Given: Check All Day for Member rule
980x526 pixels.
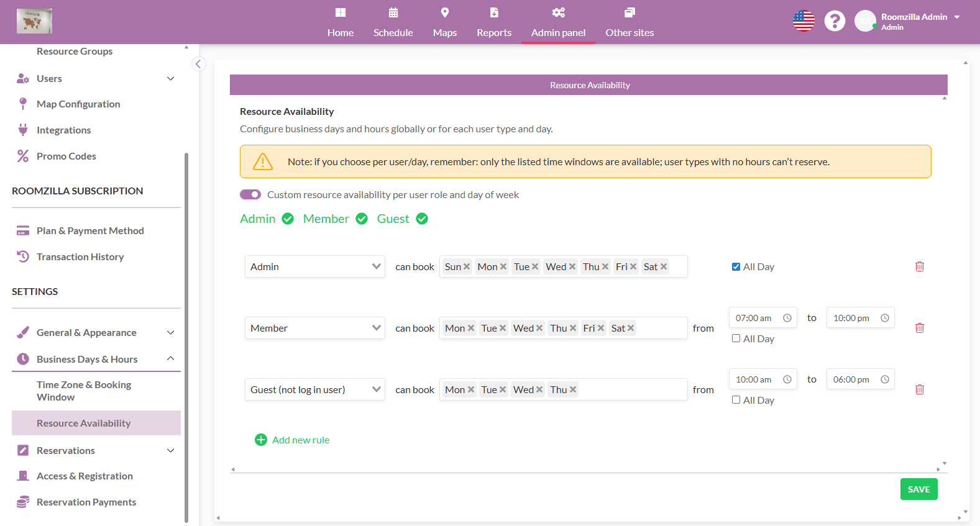Looking at the screenshot, I should pos(736,338).
